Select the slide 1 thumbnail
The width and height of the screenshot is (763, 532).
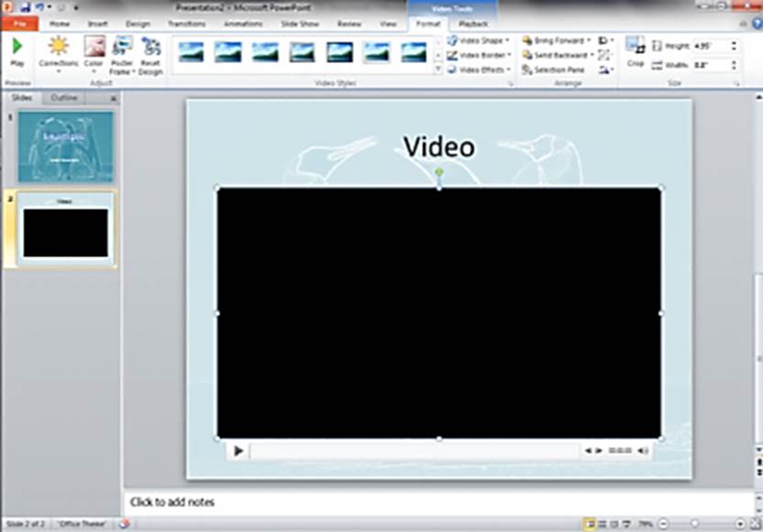pos(66,147)
